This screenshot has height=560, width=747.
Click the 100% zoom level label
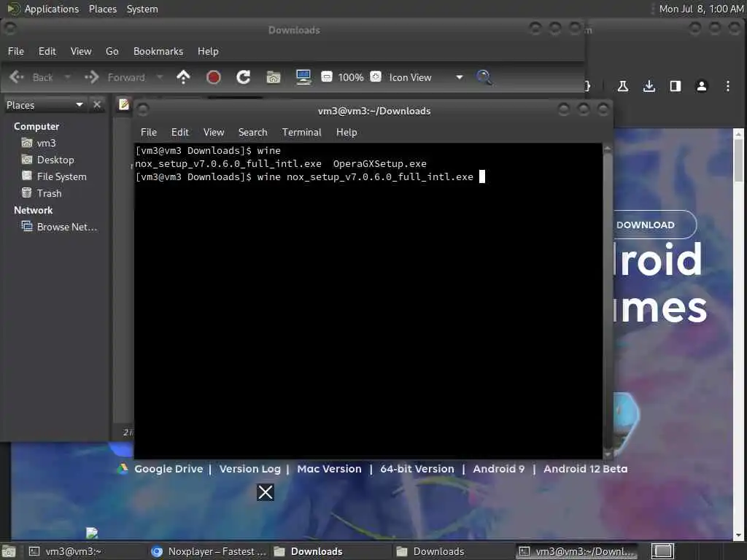tap(351, 77)
